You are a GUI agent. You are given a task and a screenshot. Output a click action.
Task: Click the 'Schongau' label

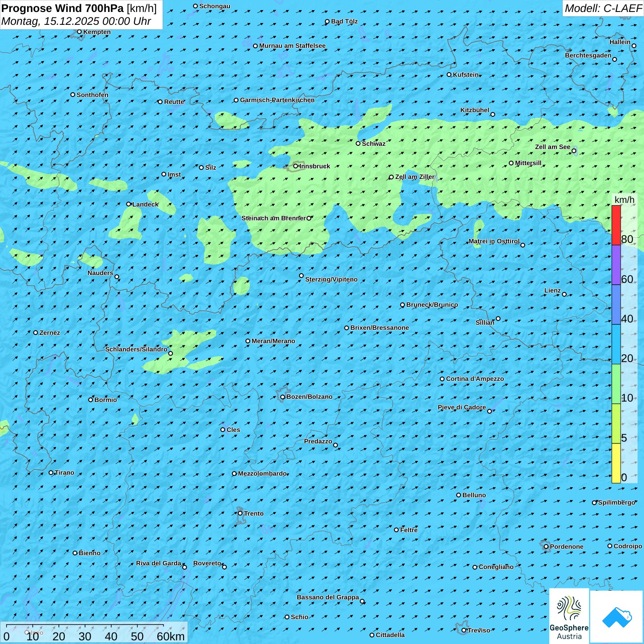(214, 6)
